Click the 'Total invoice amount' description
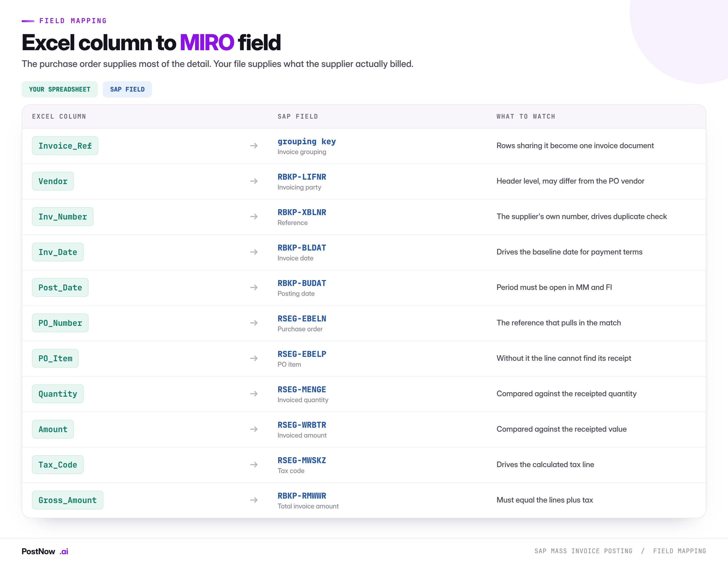This screenshot has height=567, width=728. coord(308,506)
